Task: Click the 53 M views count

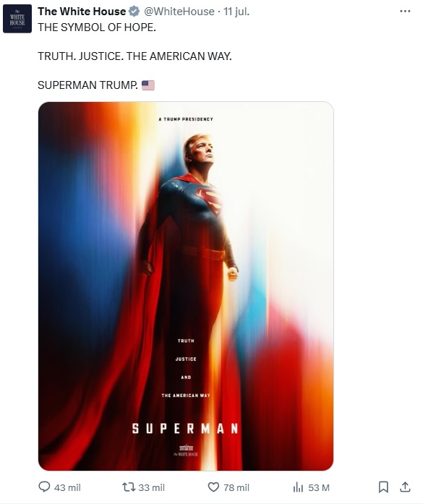Action: pyautogui.click(x=319, y=487)
